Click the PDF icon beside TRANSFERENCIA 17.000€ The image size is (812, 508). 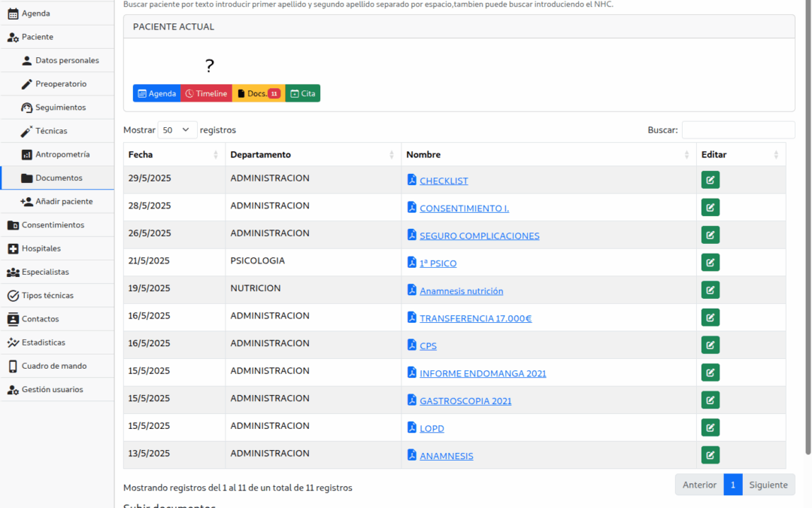[x=412, y=317]
